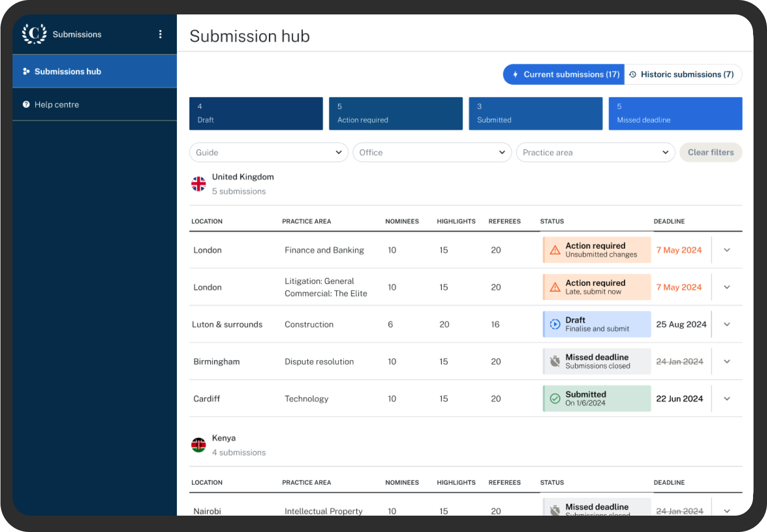Image resolution: width=767 pixels, height=532 pixels.
Task: Click the Action required Unsubmitted changes status
Action: tap(597, 250)
